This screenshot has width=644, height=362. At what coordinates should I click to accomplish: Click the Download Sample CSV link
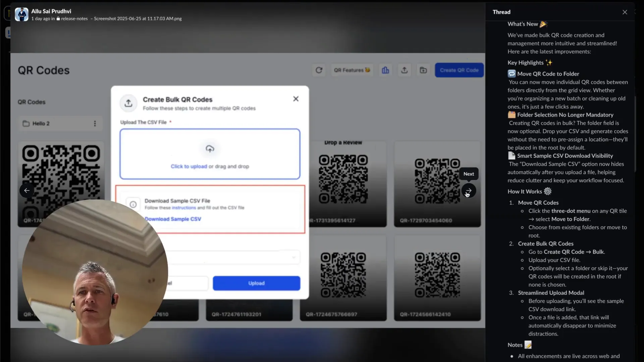click(x=173, y=219)
